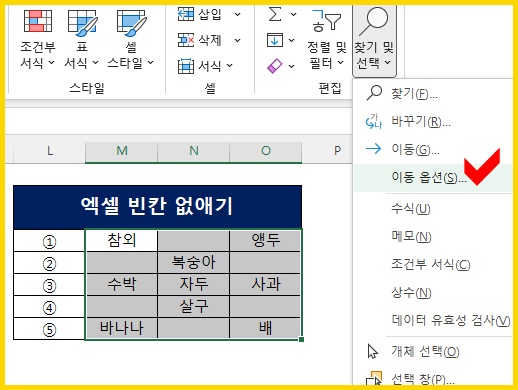
Task: Click the cell containing 수박
Action: click(x=122, y=284)
